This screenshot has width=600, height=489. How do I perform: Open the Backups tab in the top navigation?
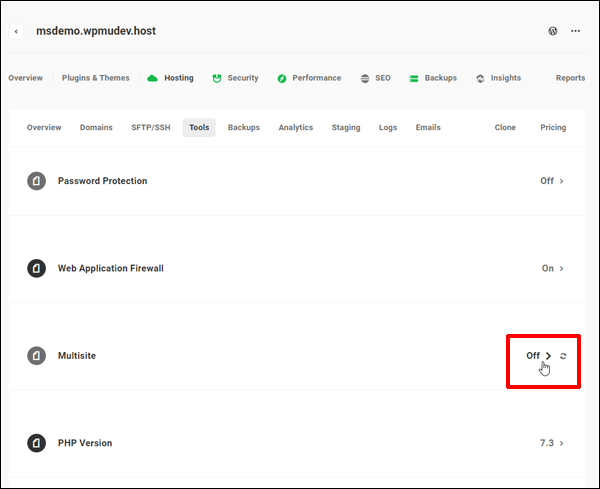coord(433,78)
